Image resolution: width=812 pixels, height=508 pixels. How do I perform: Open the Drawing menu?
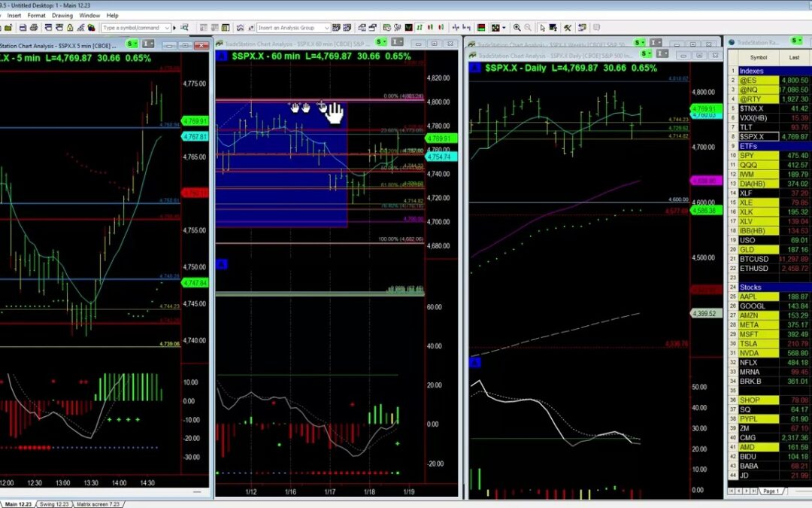62,16
